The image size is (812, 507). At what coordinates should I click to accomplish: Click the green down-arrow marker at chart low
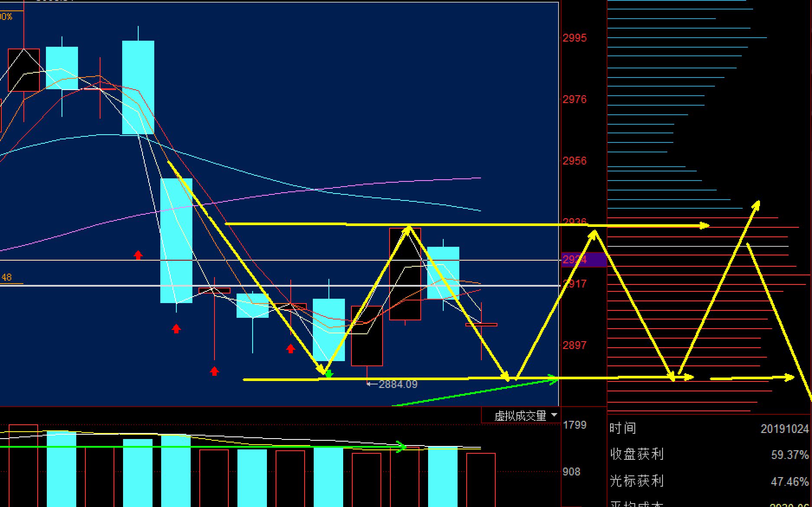[x=329, y=374]
